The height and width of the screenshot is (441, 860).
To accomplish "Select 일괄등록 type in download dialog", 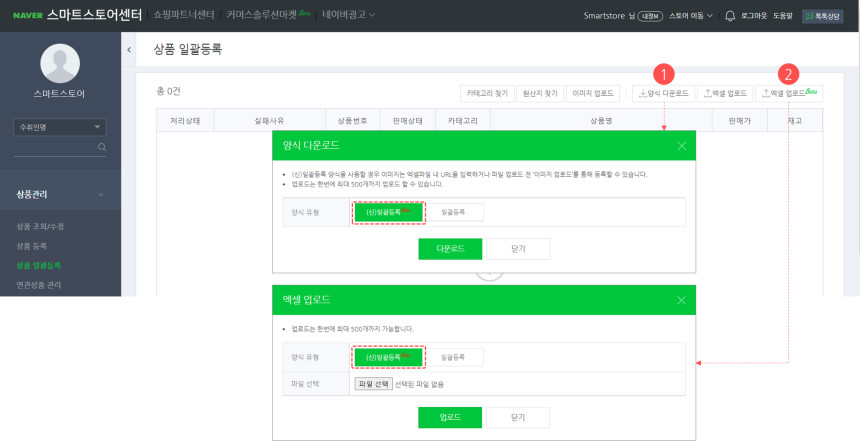I will (453, 212).
